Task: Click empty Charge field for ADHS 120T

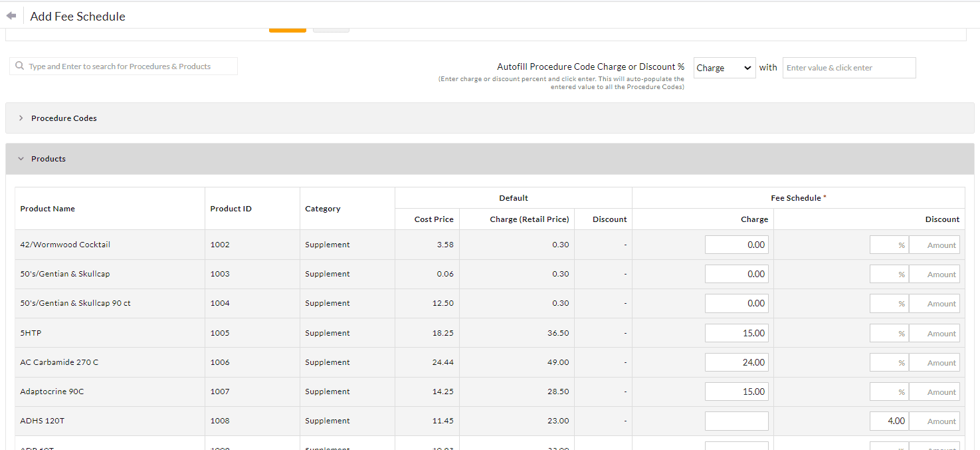Action: (x=736, y=421)
